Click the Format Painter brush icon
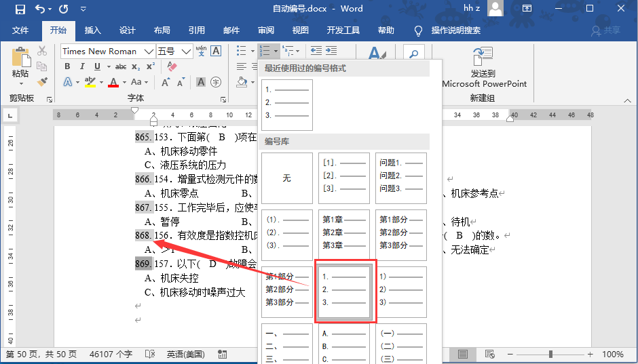The image size is (638, 364). click(x=42, y=82)
